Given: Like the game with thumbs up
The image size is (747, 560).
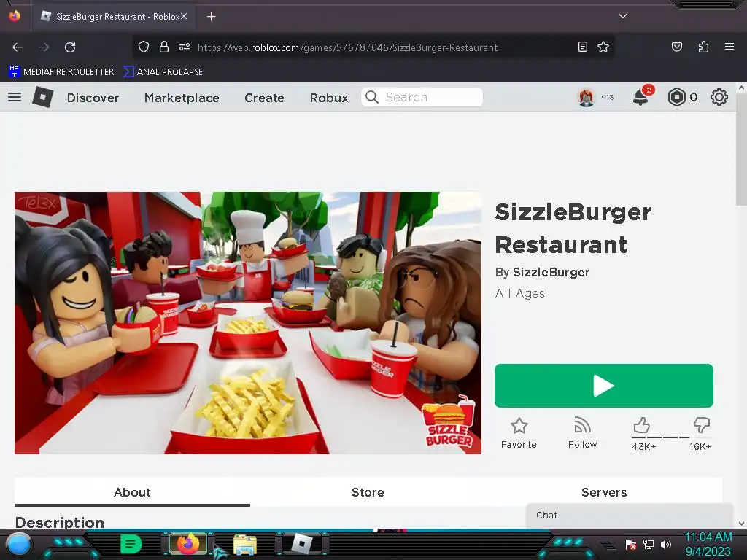Looking at the screenshot, I should pos(641,425).
